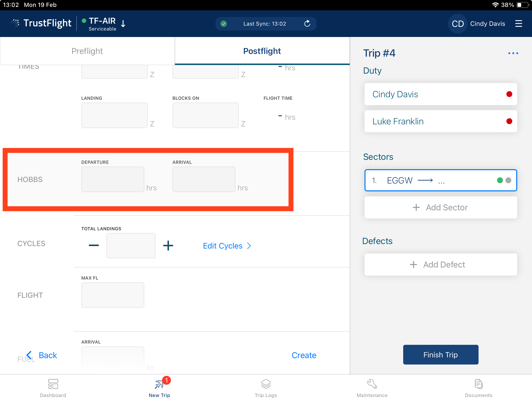Tap Add Defect button
The width and height of the screenshot is (532, 399).
(x=441, y=265)
